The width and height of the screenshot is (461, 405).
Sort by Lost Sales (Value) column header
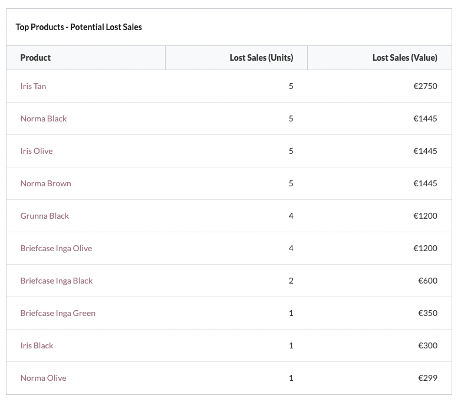(405, 58)
